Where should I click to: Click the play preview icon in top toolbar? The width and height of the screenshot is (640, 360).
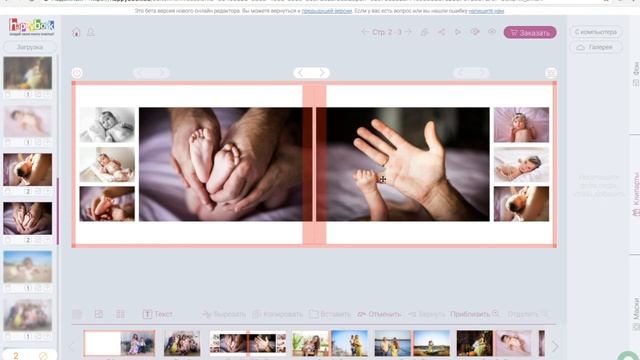[x=458, y=32]
